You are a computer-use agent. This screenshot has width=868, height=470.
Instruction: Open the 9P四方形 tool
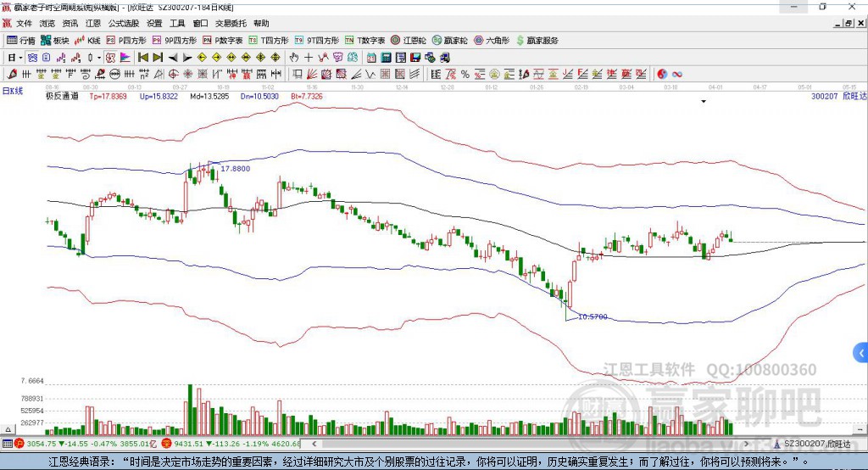pos(175,41)
